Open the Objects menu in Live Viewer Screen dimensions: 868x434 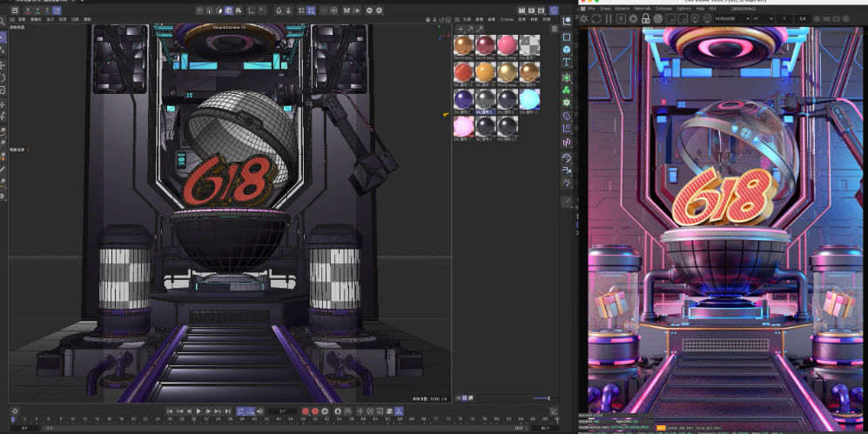tap(622, 9)
